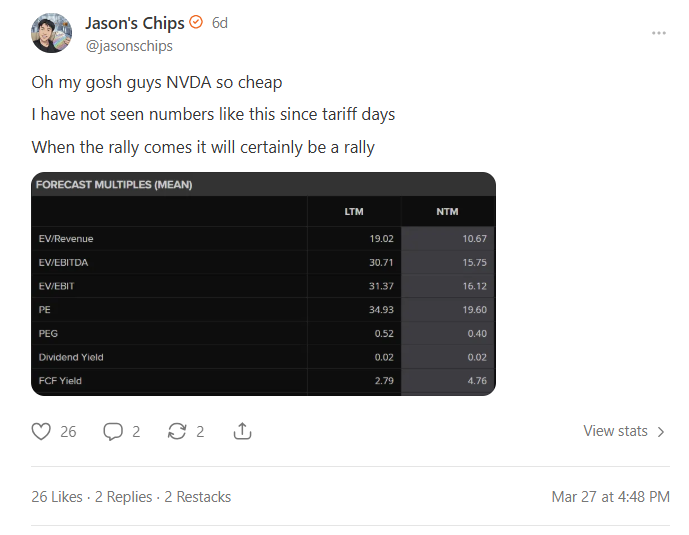Like the post with heart icon
The image size is (689, 535).
point(41,431)
